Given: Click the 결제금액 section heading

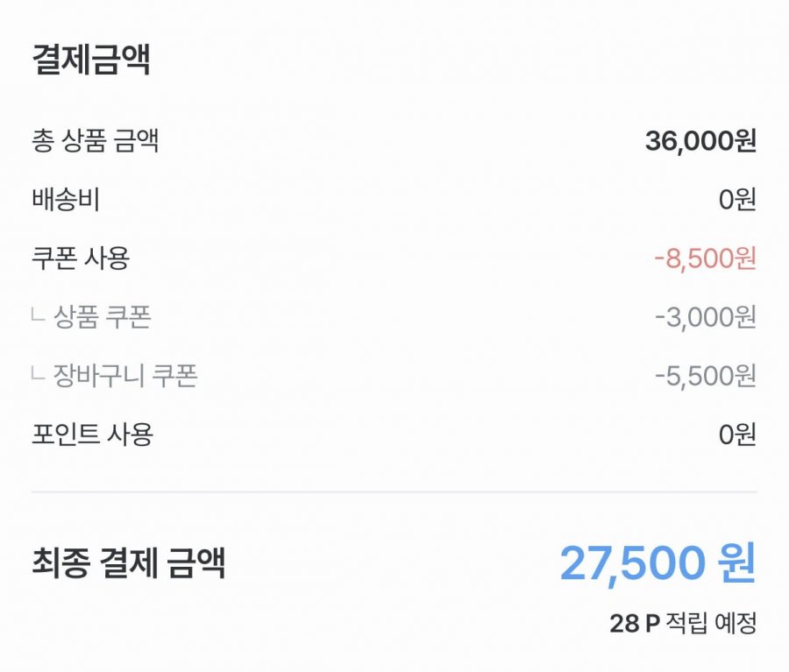Looking at the screenshot, I should pos(91,60).
